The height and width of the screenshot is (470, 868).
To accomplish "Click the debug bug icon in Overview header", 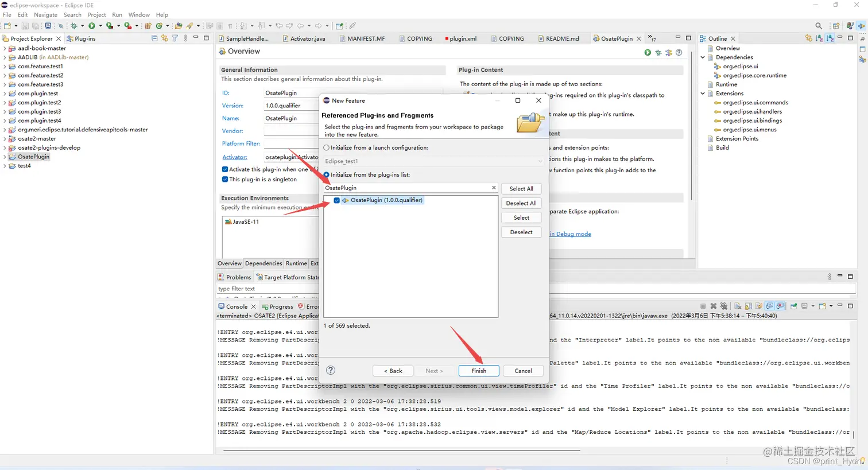I will coord(658,52).
